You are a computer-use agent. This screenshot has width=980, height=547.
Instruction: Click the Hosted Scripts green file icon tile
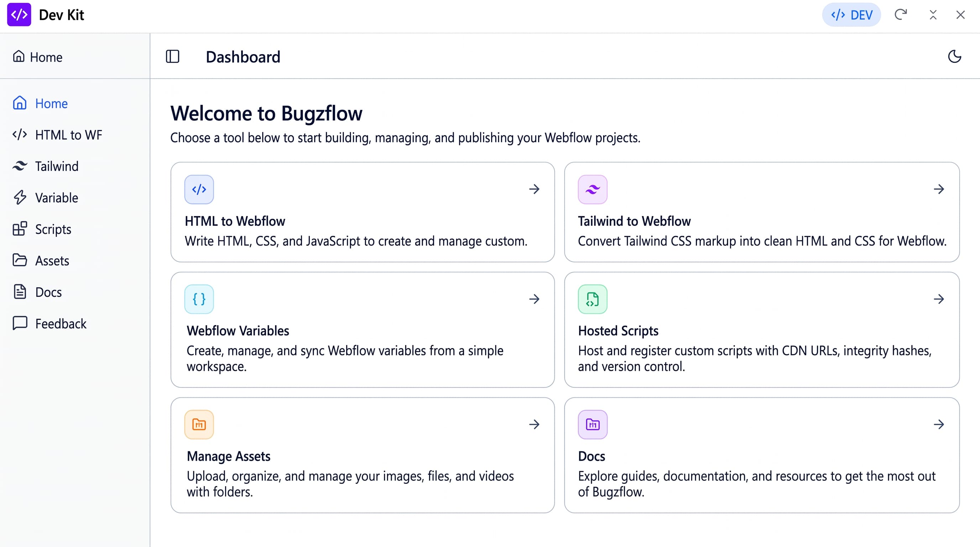(592, 299)
